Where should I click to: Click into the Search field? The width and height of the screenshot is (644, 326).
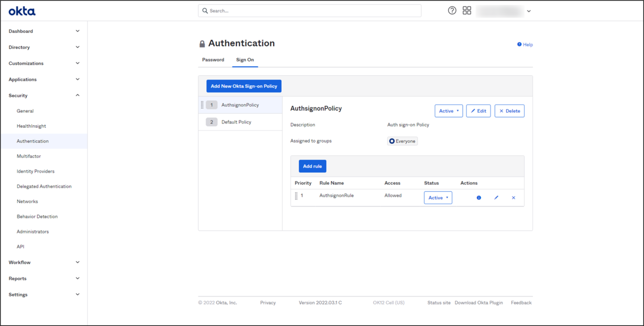pos(310,11)
